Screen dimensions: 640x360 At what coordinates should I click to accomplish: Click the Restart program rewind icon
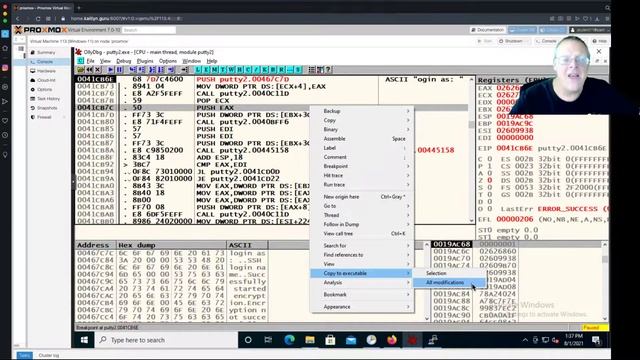click(x=89, y=70)
